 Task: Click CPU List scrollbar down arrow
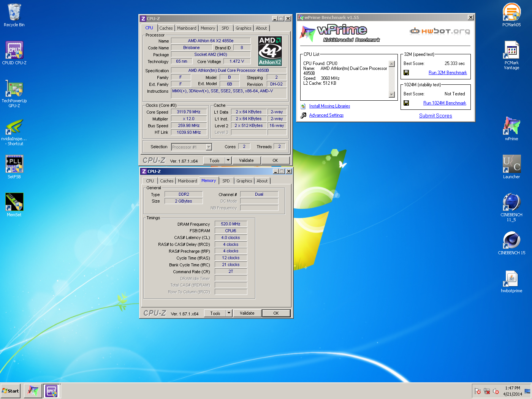[x=392, y=95]
